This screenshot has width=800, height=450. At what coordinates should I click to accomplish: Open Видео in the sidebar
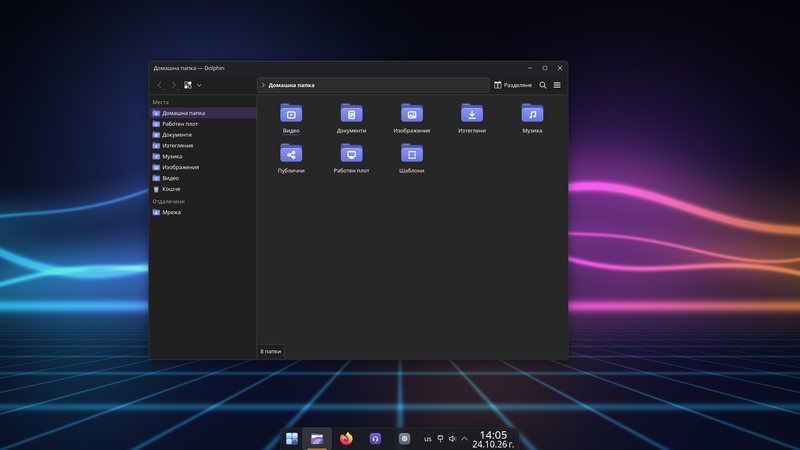[203, 178]
